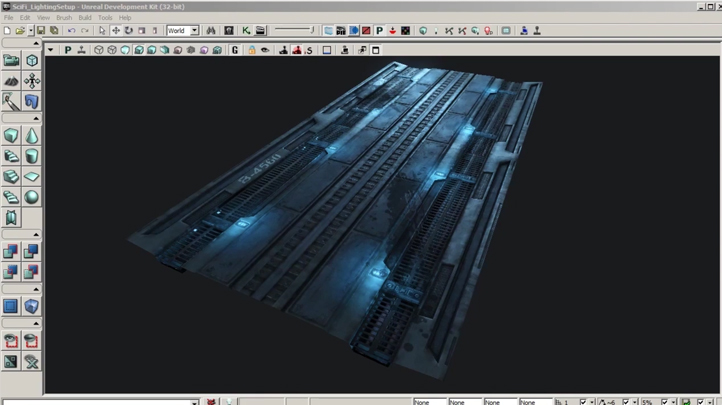Screen dimensions: 722x405
Task: Collapse the CSG section arrow
Action: point(36,234)
